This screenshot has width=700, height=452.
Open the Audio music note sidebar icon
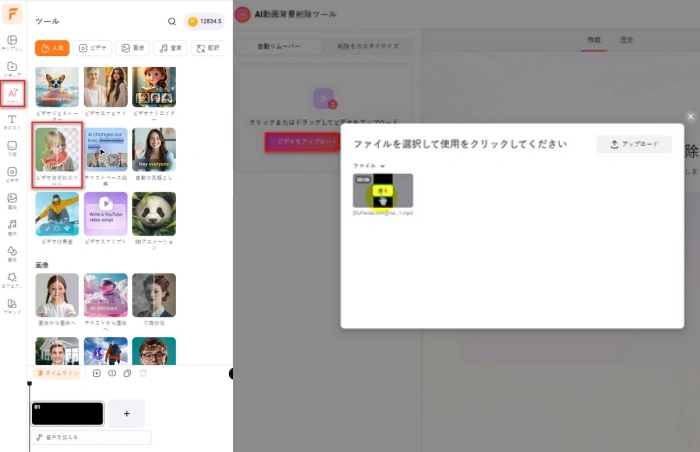[12, 227]
